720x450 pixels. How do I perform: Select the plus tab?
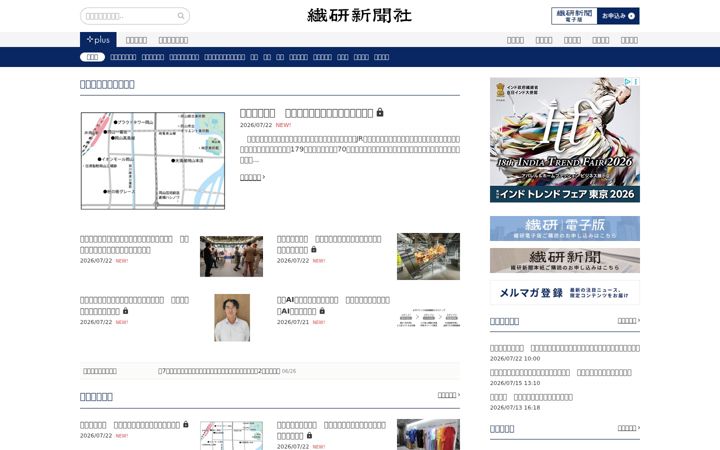tap(98, 40)
